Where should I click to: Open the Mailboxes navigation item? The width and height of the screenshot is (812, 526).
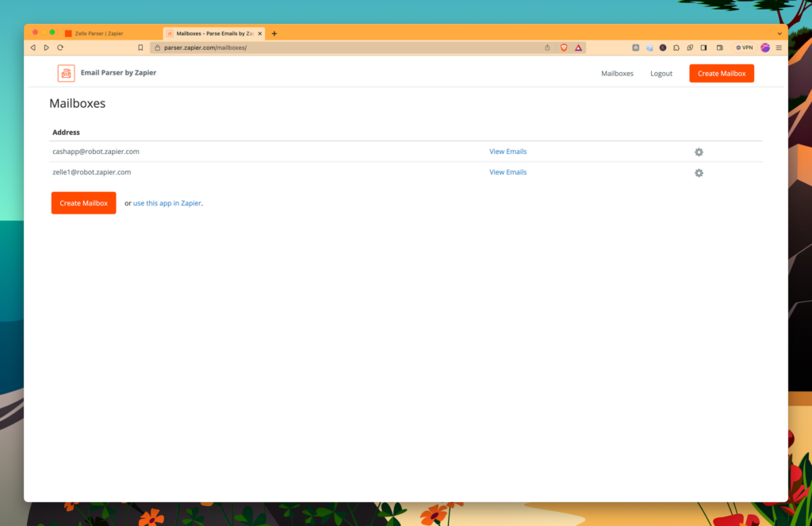617,74
